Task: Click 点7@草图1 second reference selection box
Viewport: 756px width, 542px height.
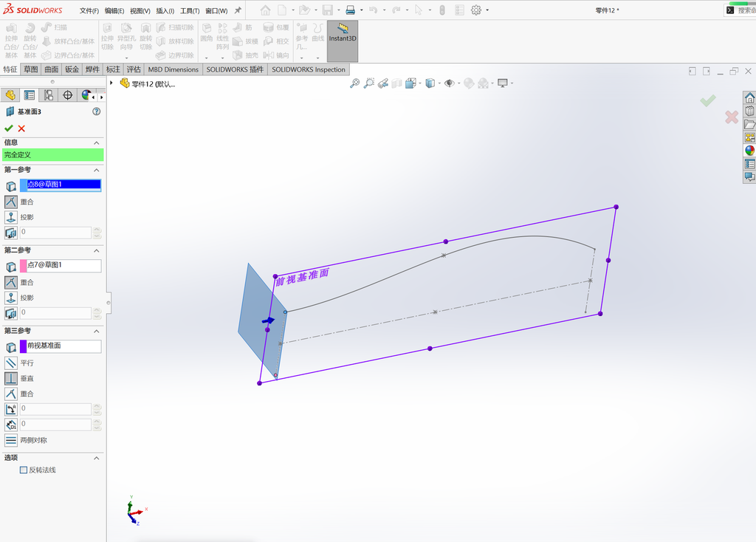Action: 61,265
